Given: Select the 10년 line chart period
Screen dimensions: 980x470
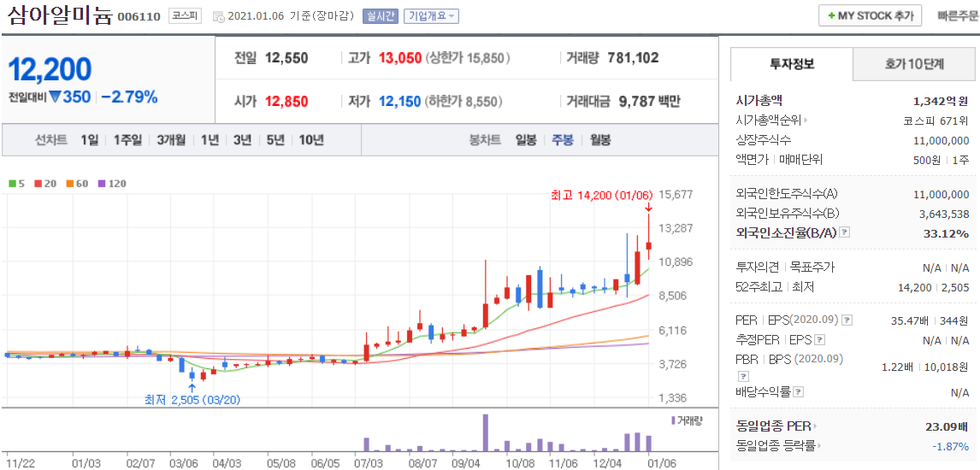Looking at the screenshot, I should pyautogui.click(x=310, y=140).
